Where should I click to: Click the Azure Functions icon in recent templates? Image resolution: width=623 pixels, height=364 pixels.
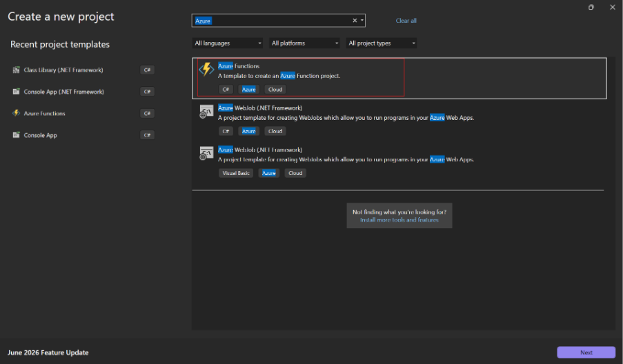point(17,113)
